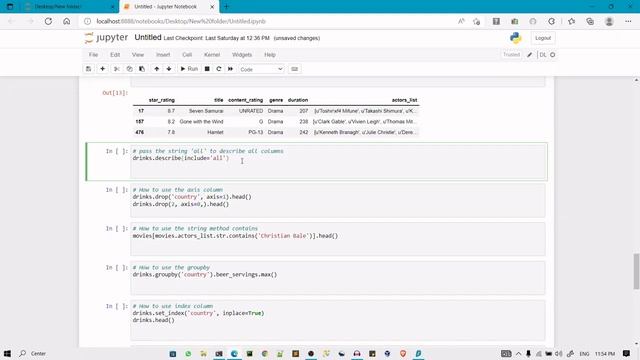The width and height of the screenshot is (640, 360).
Task: Cut selected cells with scissors icon
Action: 117,69
